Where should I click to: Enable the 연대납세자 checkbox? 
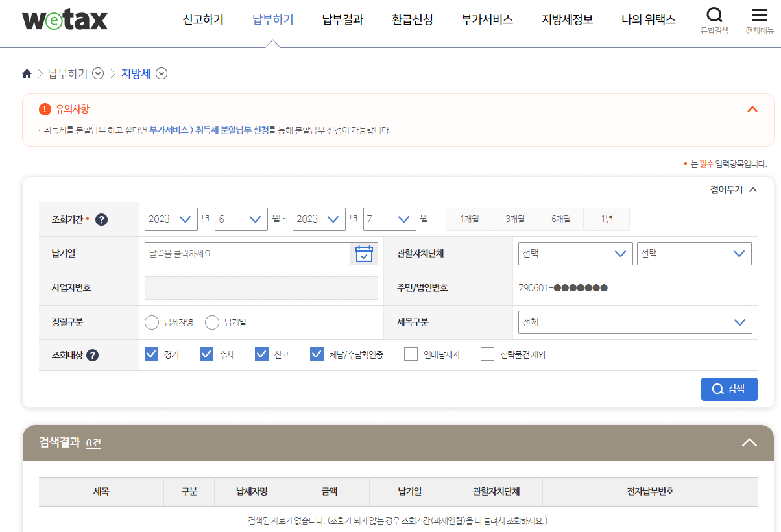coord(411,354)
